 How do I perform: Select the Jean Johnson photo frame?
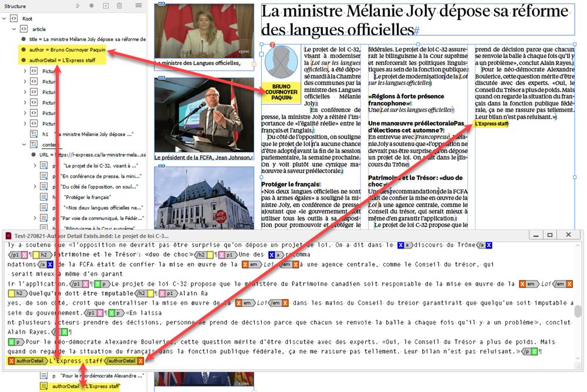tap(204, 116)
